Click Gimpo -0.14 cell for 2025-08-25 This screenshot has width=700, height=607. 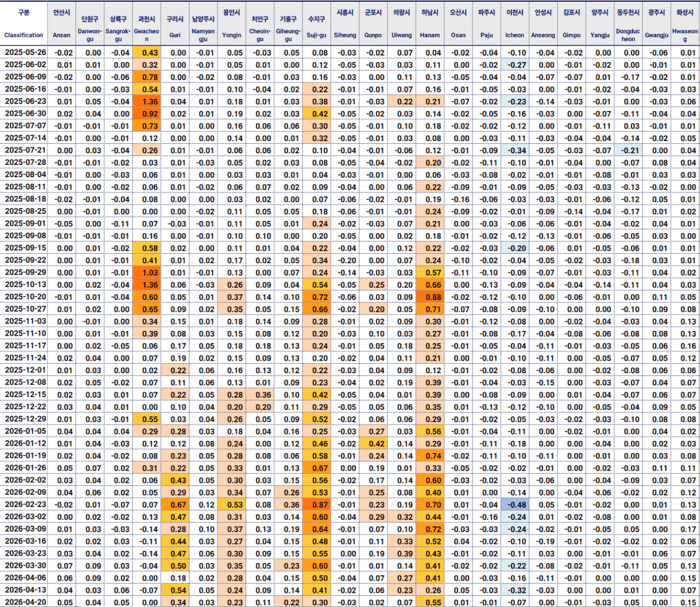pyautogui.click(x=572, y=212)
